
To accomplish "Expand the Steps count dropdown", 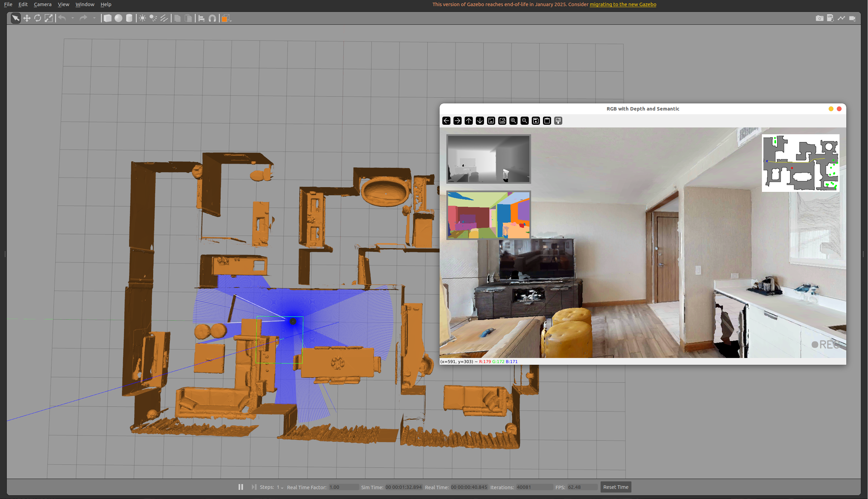I will [x=282, y=488].
